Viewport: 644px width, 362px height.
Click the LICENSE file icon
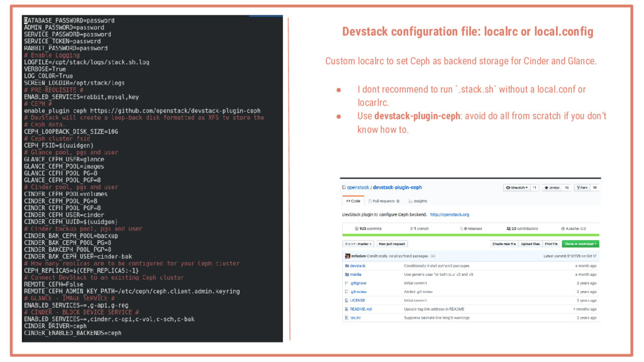[347, 300]
